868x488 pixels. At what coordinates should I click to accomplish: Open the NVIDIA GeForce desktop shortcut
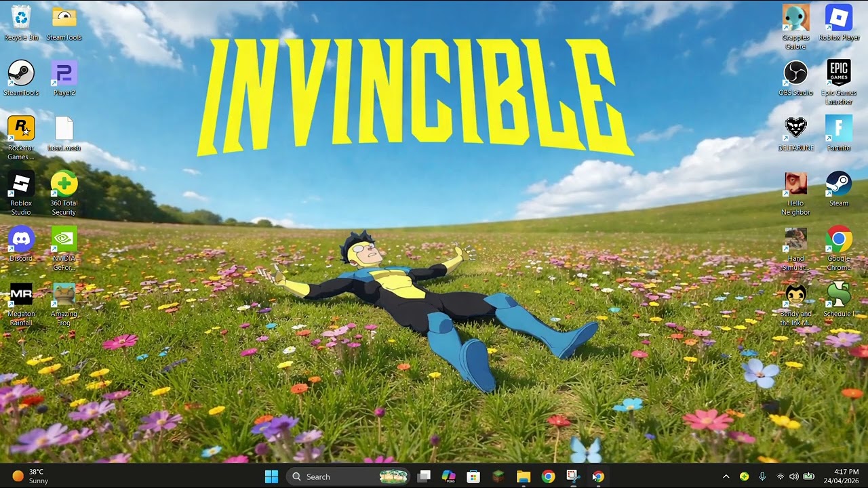[64, 249]
